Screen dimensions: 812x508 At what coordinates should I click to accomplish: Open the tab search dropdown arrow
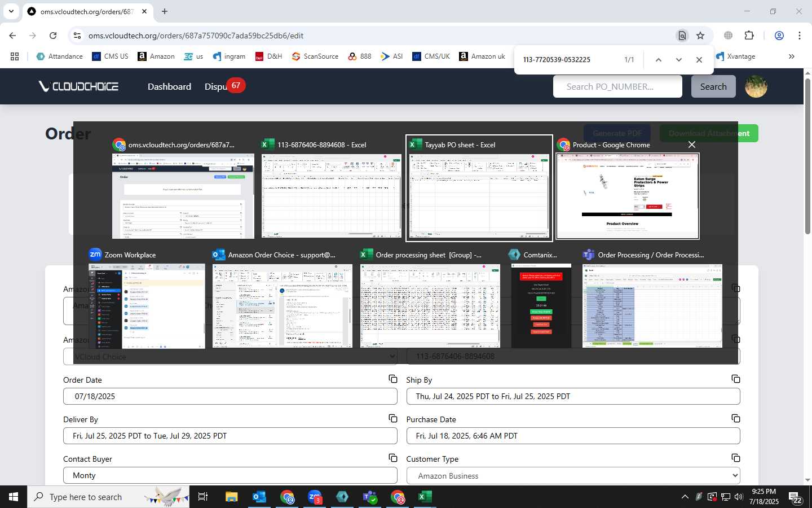point(11,11)
